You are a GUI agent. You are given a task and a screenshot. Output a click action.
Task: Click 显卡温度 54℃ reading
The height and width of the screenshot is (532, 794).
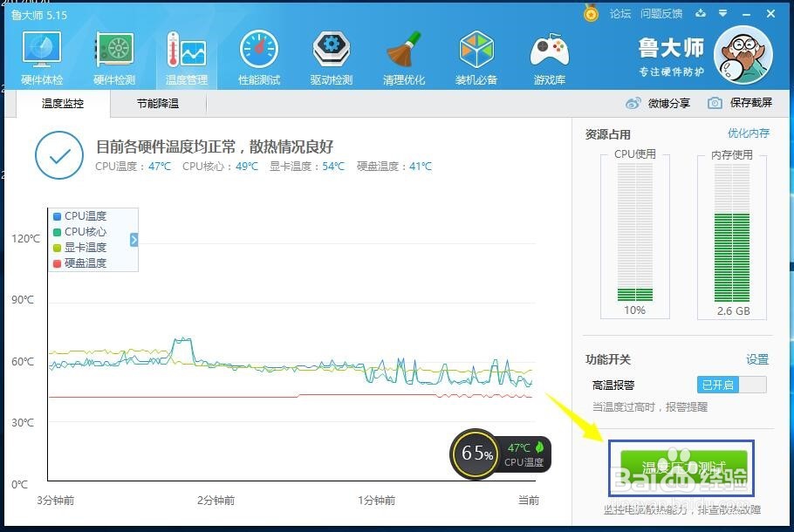(307, 167)
